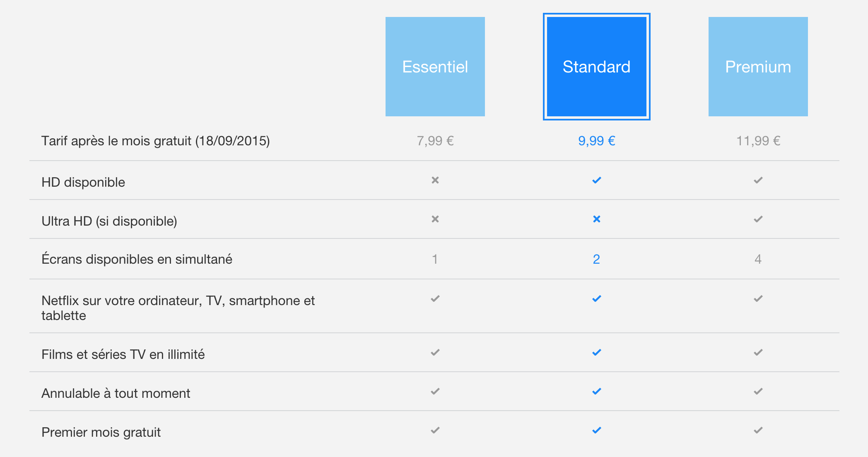Click the blue Ultra HD cross for Standard
Viewport: 868px width, 457px height.
click(x=596, y=219)
